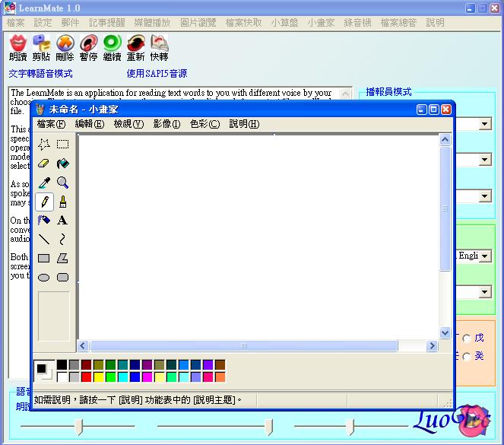The image size is (504, 445).
Task: Pick the Color Picker eyedropper tool
Action: pos(44,183)
